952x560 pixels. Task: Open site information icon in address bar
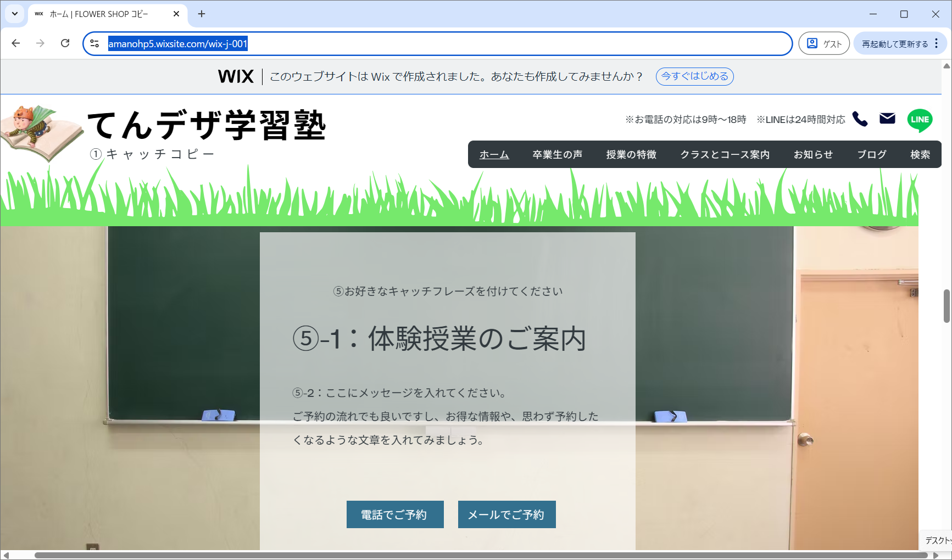pos(94,44)
